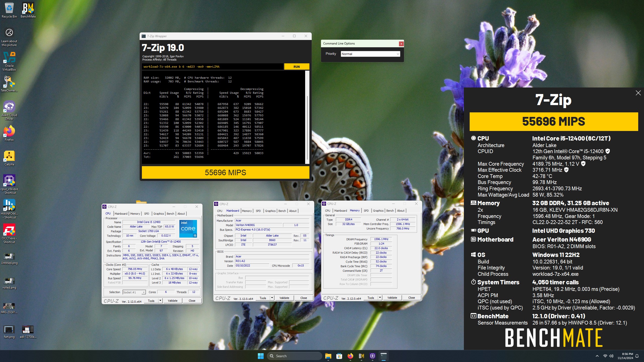Open the SPD tab in middle CPU-Z window
644x362 pixels.
pyautogui.click(x=258, y=211)
